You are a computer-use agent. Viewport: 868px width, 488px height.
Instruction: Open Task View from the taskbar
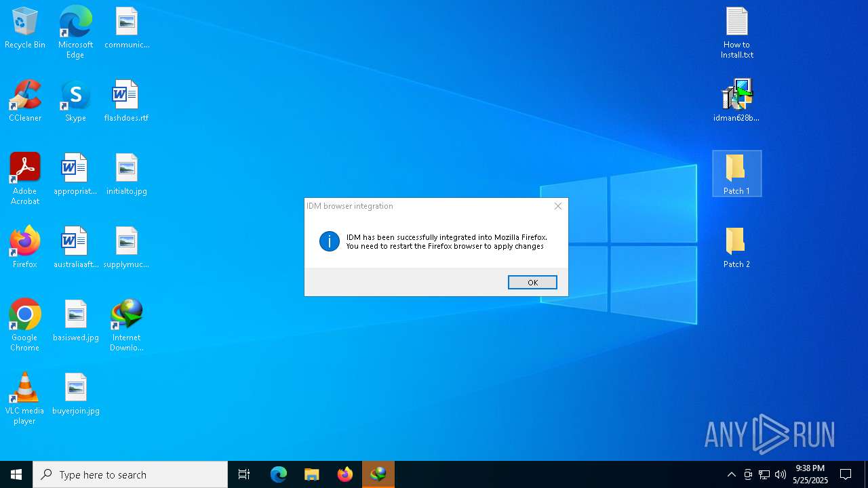[x=244, y=474]
